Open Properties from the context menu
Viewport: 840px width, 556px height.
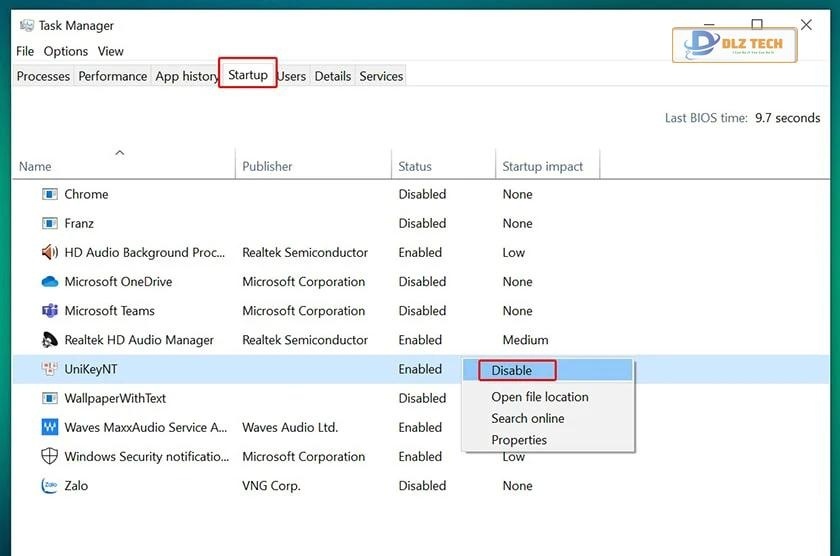tap(519, 440)
